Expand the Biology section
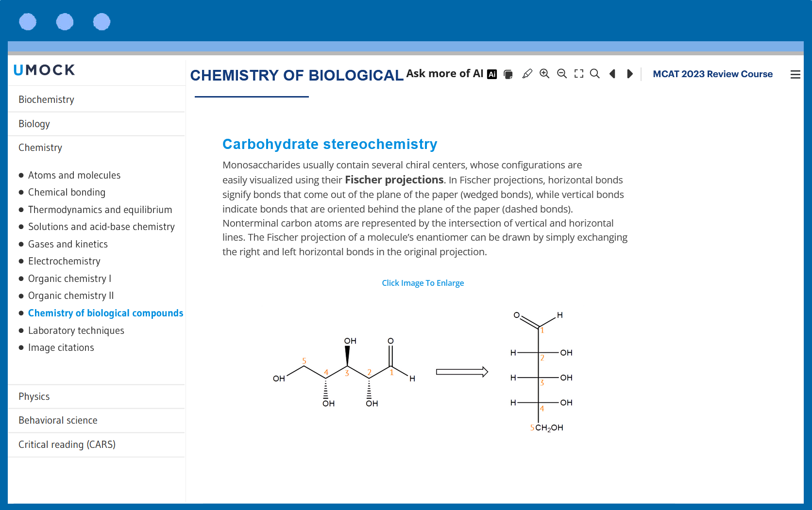The image size is (812, 510). [96, 124]
